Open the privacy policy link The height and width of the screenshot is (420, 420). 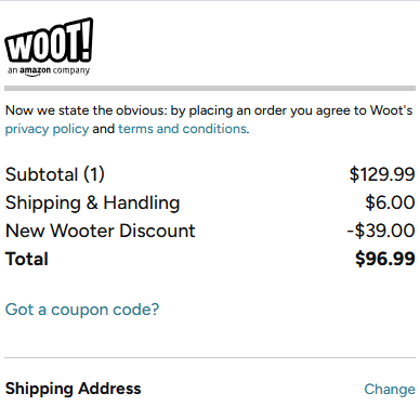point(47,129)
